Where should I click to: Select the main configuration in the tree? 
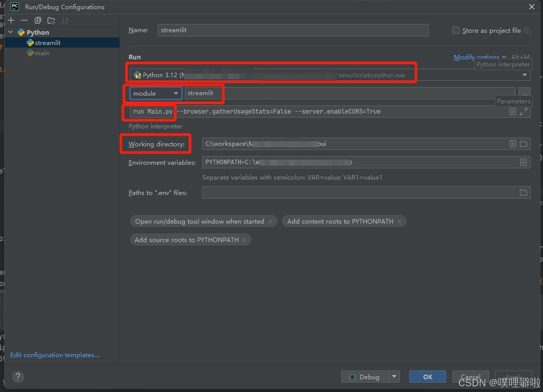41,53
